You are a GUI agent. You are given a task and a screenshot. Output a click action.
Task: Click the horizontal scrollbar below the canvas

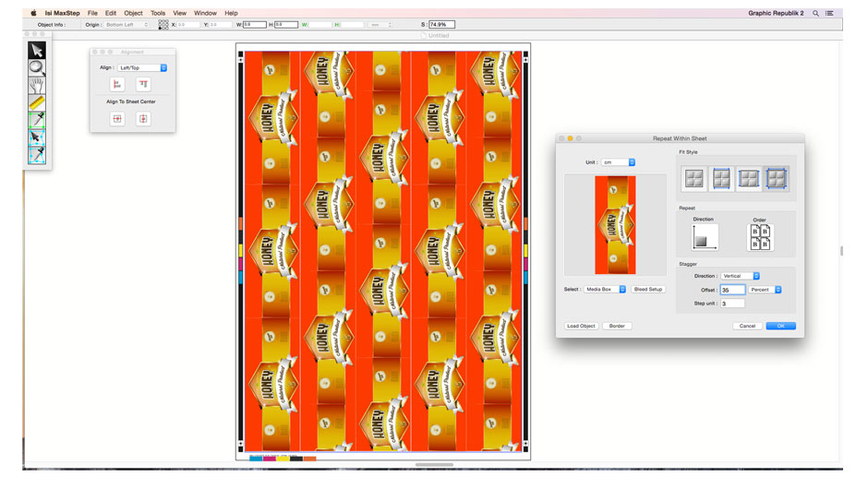click(434, 465)
